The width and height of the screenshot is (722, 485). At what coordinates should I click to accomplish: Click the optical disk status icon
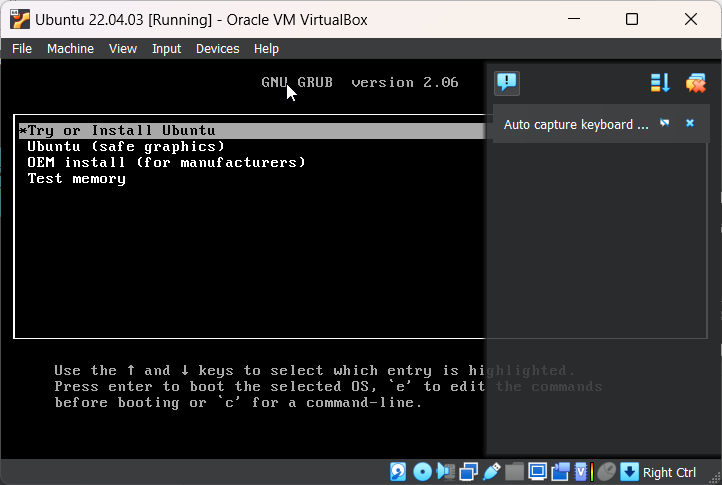tap(422, 472)
